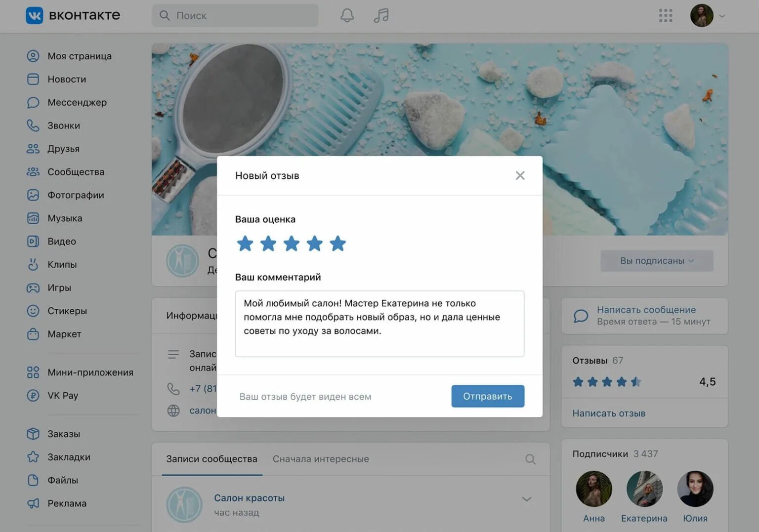Image resolution: width=759 pixels, height=532 pixels.
Task: Open the services grid icon
Action: (666, 16)
